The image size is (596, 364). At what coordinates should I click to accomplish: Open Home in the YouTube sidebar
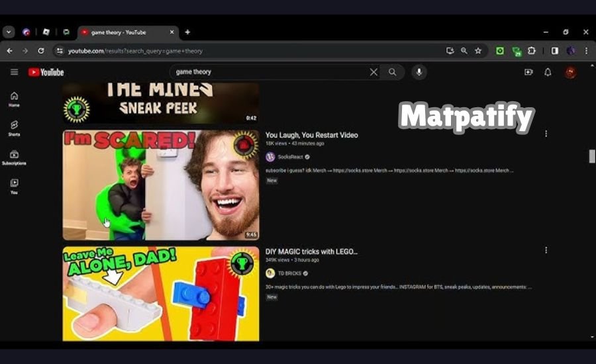click(x=14, y=99)
